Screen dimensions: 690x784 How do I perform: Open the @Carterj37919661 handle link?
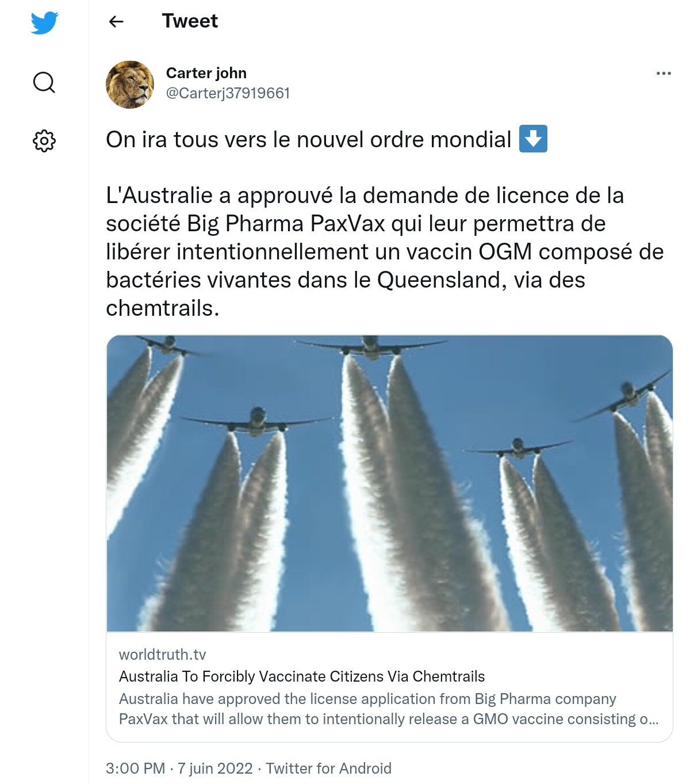tap(228, 93)
